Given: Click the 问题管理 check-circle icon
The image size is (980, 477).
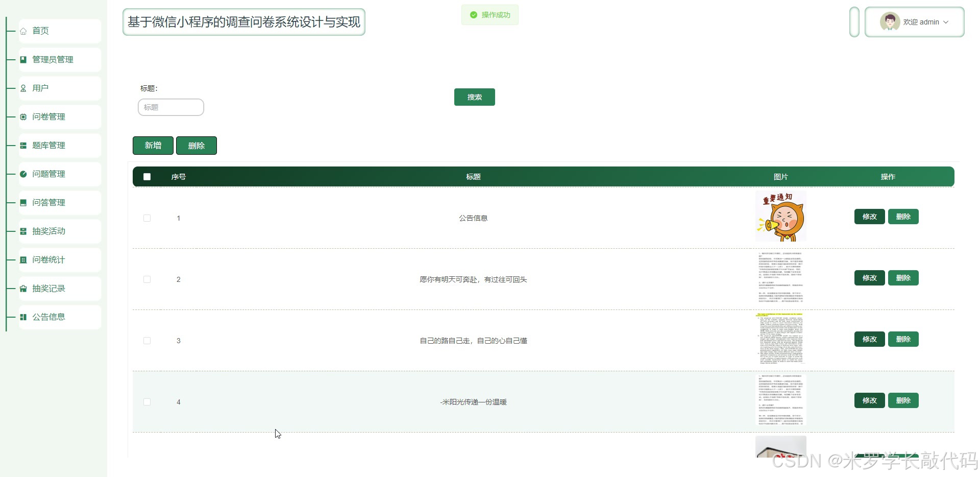Looking at the screenshot, I should (x=23, y=174).
